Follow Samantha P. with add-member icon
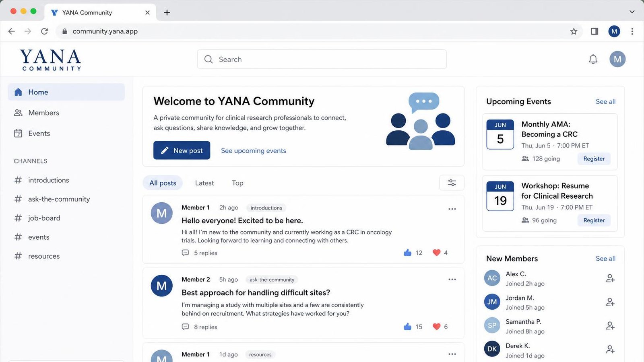 (610, 325)
